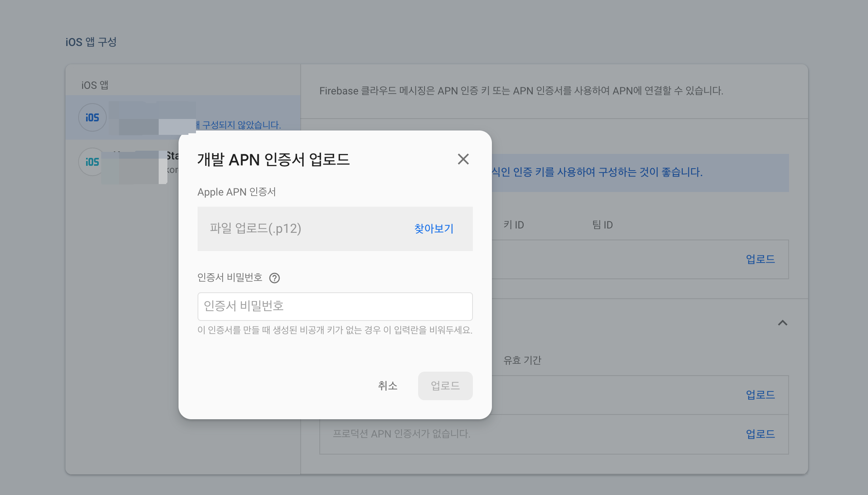Click the 찾아보기 browse link
Screen dimensions: 868x495
coord(434,228)
